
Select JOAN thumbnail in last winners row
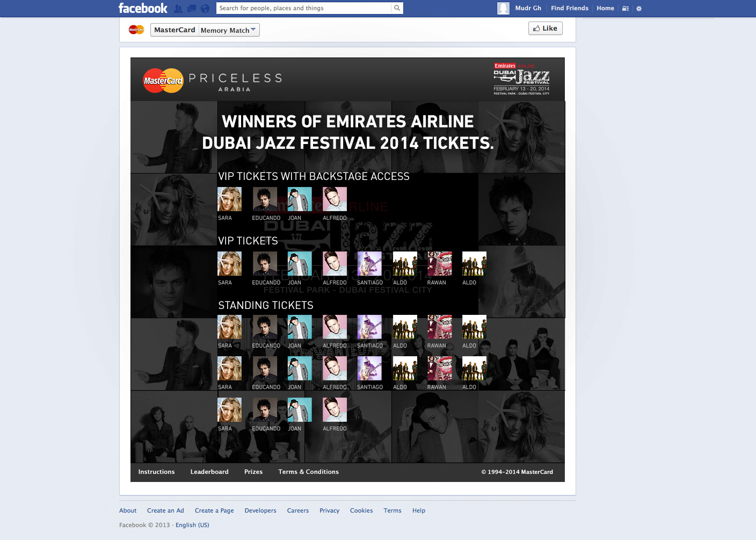pyautogui.click(x=300, y=410)
